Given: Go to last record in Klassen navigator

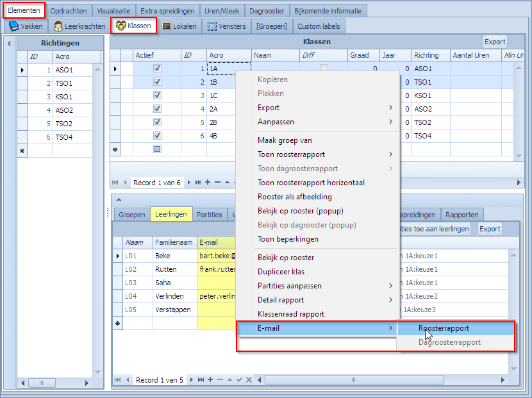Looking at the screenshot, I should tap(198, 183).
